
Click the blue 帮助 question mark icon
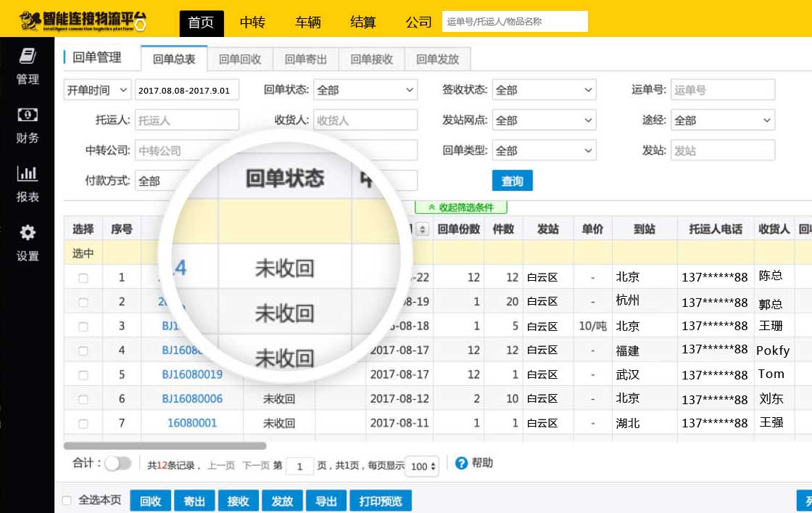coord(461,463)
